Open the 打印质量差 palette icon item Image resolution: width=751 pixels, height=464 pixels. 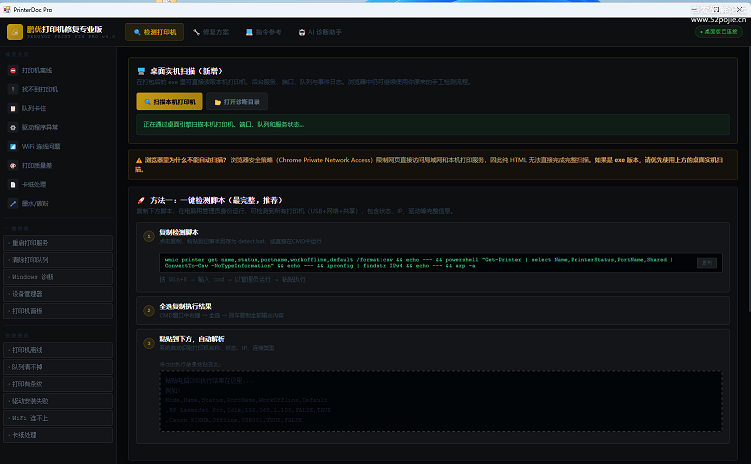[x=13, y=165]
